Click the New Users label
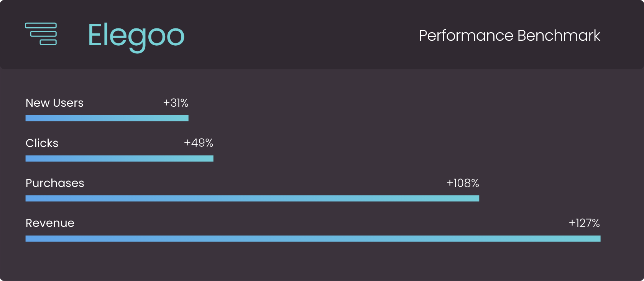This screenshot has width=644, height=281. click(x=54, y=103)
